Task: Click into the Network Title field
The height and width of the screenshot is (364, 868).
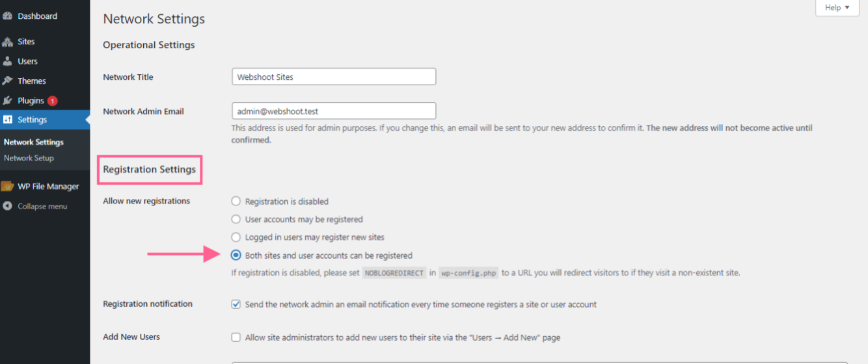Action: 334,77
